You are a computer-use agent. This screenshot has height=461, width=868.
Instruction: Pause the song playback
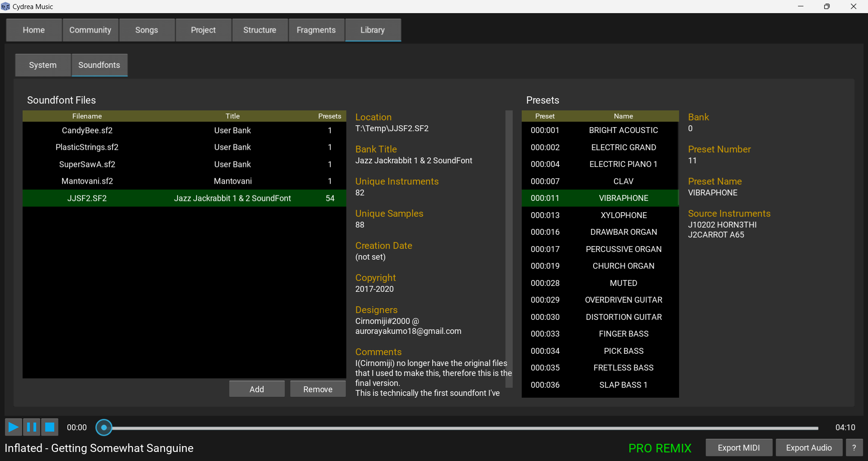point(32,427)
